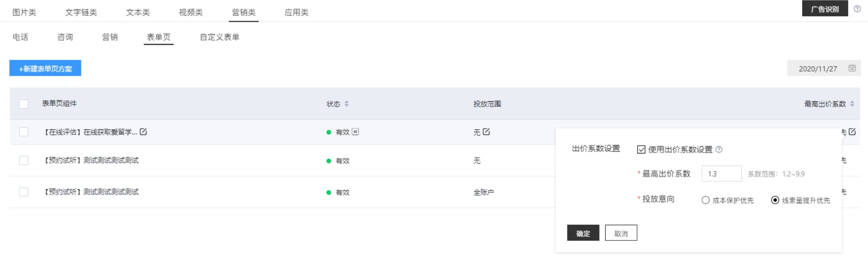The image size is (868, 258).
Task: Check the 在线评估 row checkbox
Action: click(24, 132)
